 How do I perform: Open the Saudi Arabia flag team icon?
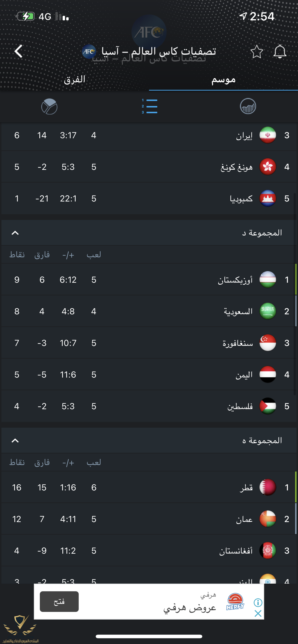click(x=268, y=311)
